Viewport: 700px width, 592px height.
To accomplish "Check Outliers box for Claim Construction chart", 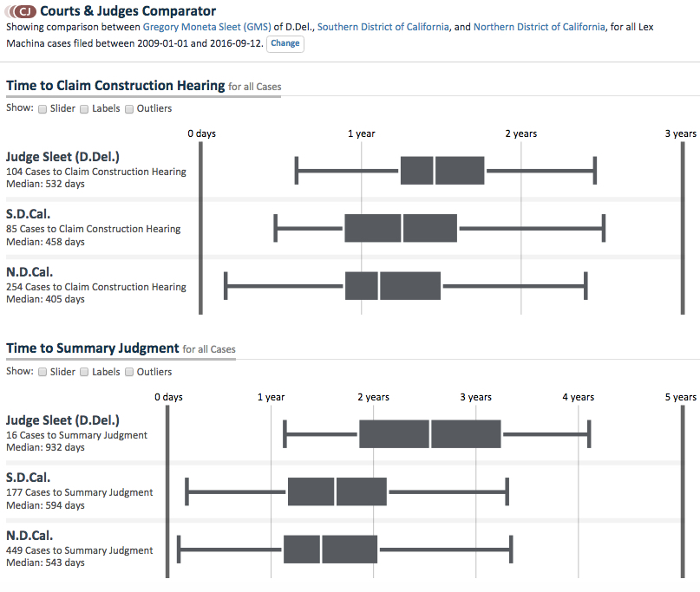I will click(x=129, y=109).
